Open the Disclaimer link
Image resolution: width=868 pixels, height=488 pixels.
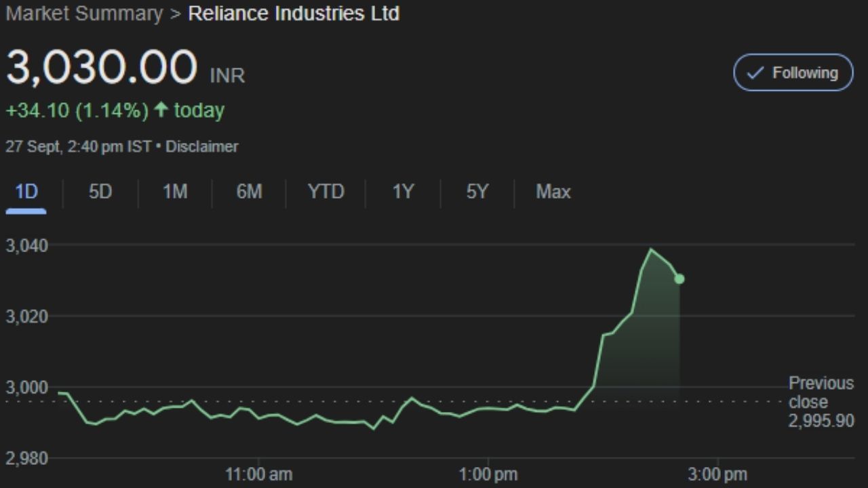(202, 146)
